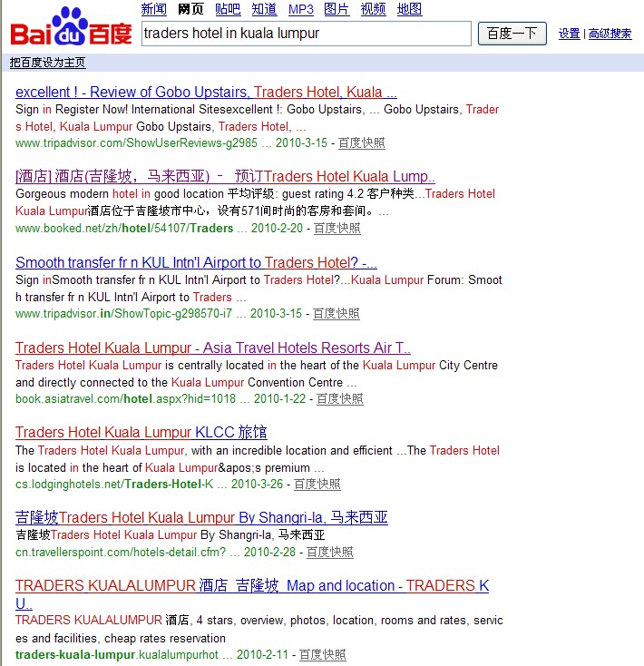Open the 贴吧 tab
The height and width of the screenshot is (666, 644).
coord(228,9)
